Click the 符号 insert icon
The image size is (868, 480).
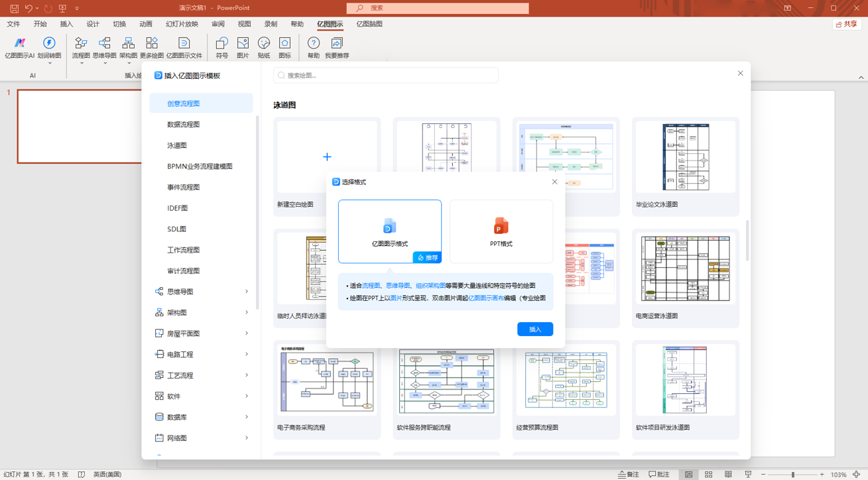[x=221, y=47]
